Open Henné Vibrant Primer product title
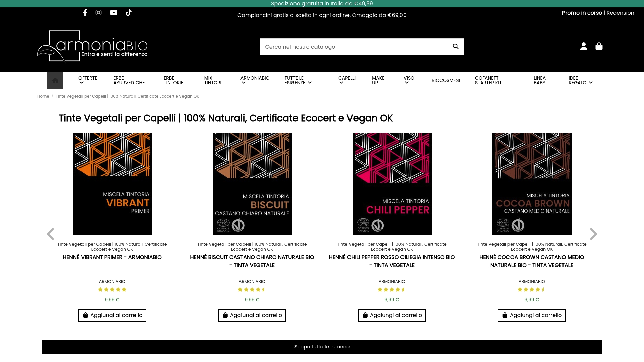 pos(112,257)
